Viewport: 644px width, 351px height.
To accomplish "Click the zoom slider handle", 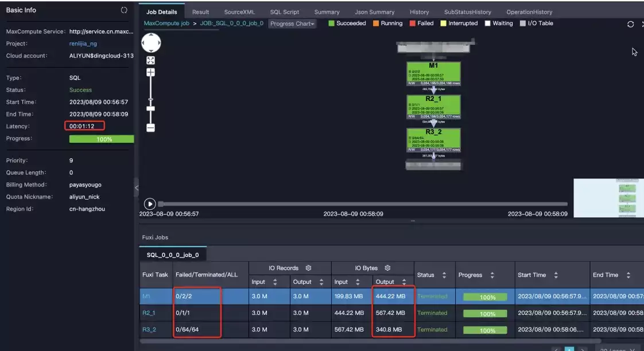I will (x=151, y=109).
